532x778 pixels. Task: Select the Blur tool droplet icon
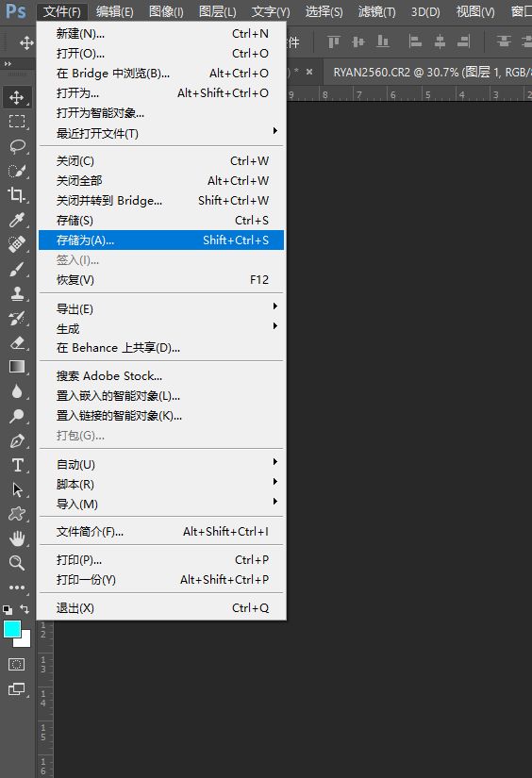pos(17,391)
